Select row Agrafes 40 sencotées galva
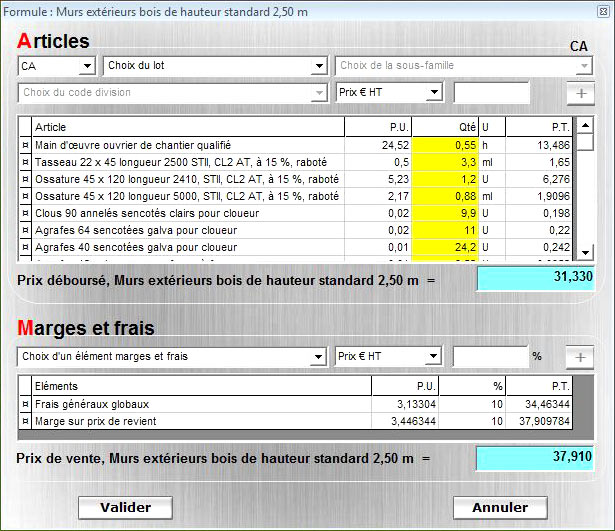The width and height of the screenshot is (615, 531). pos(296,247)
